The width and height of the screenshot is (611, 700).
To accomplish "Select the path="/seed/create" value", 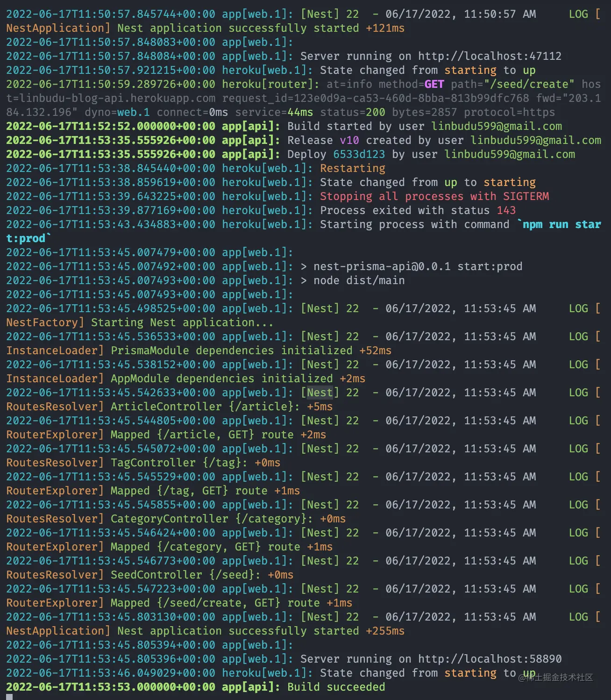I will point(512,84).
